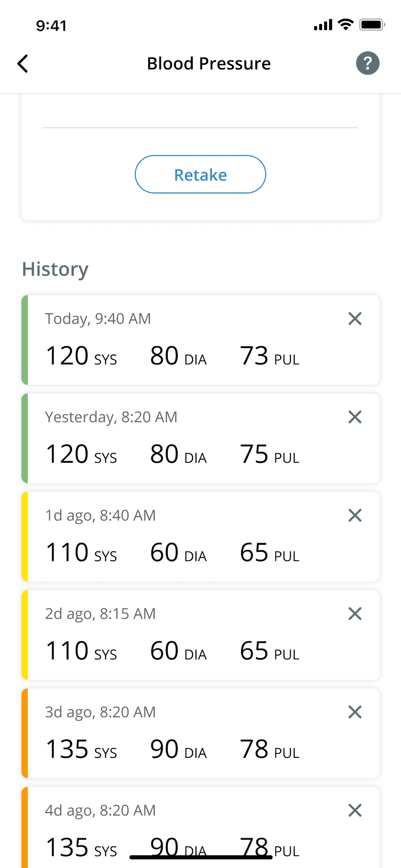Open the Yesterday 8:20 AM history card
This screenshot has width=401, height=868.
pos(200,439)
